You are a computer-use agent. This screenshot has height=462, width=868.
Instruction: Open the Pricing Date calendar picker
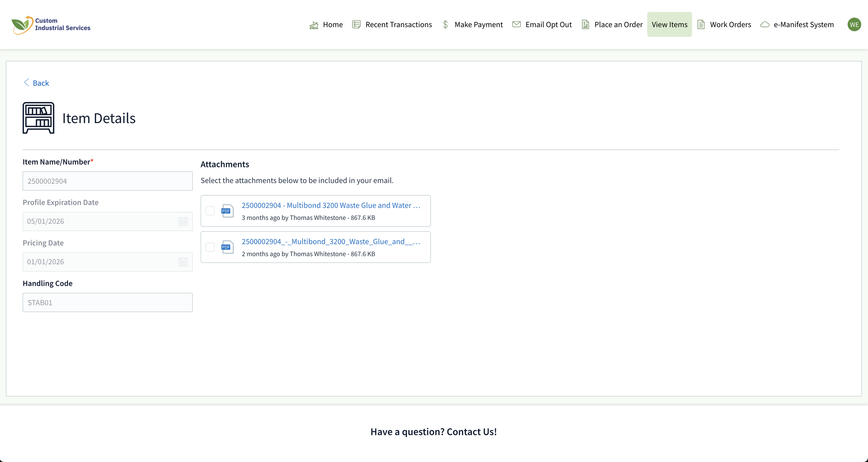183,262
